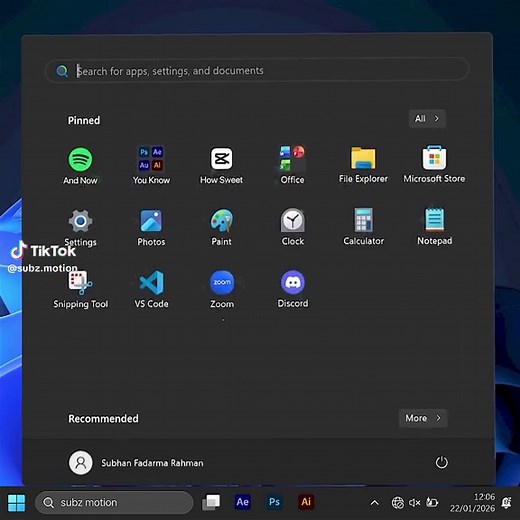Open the Settings gear app

pos(80,221)
